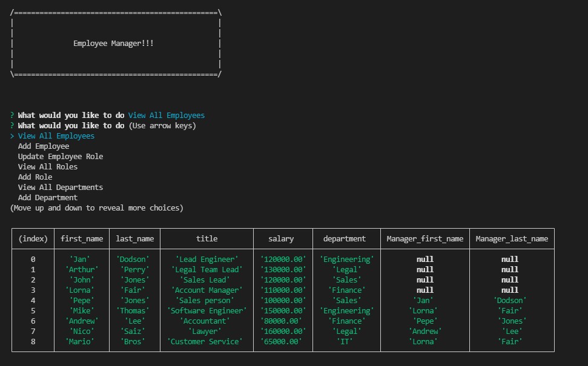Click salary cell '80000.00'
The width and height of the screenshot is (588, 366).
pyautogui.click(x=281, y=321)
